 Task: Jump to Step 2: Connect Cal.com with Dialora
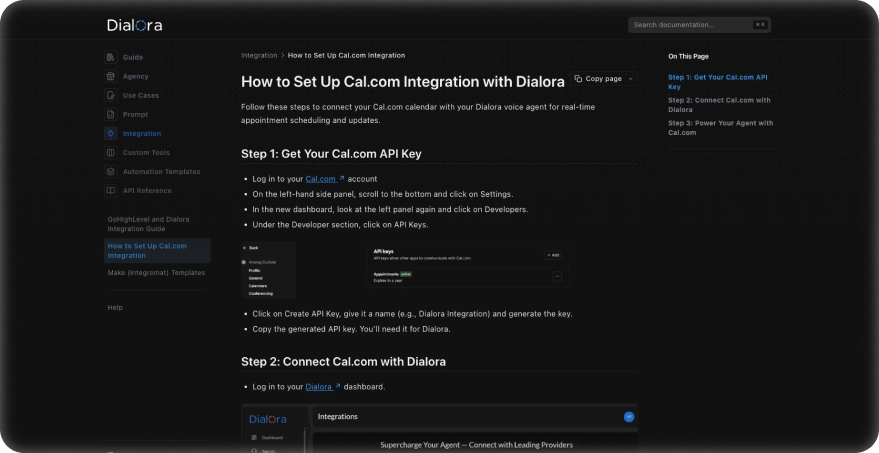719,104
